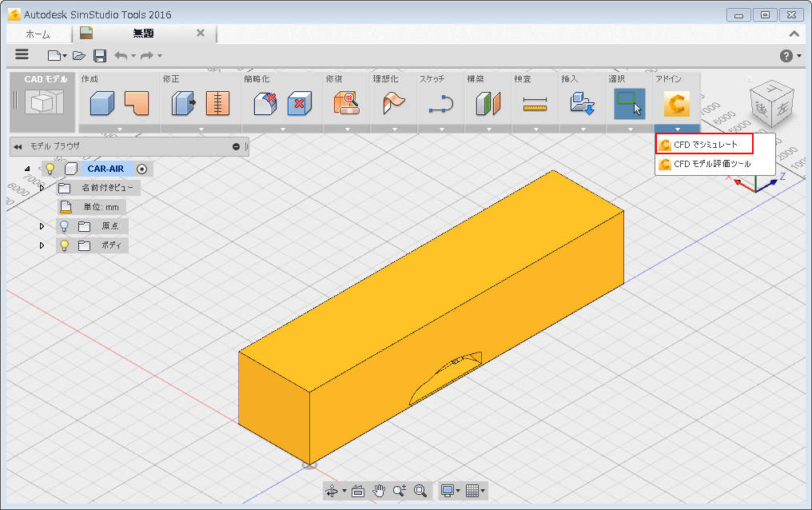Create a new document

[x=54, y=55]
